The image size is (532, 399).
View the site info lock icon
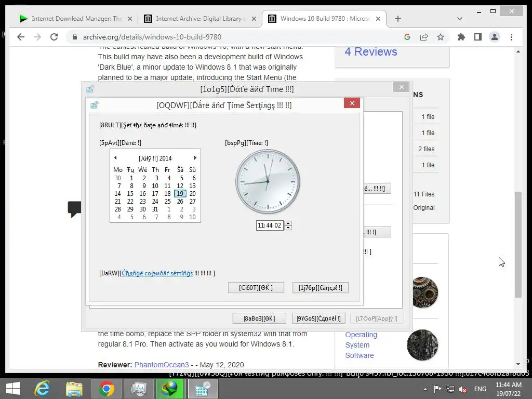click(x=75, y=37)
